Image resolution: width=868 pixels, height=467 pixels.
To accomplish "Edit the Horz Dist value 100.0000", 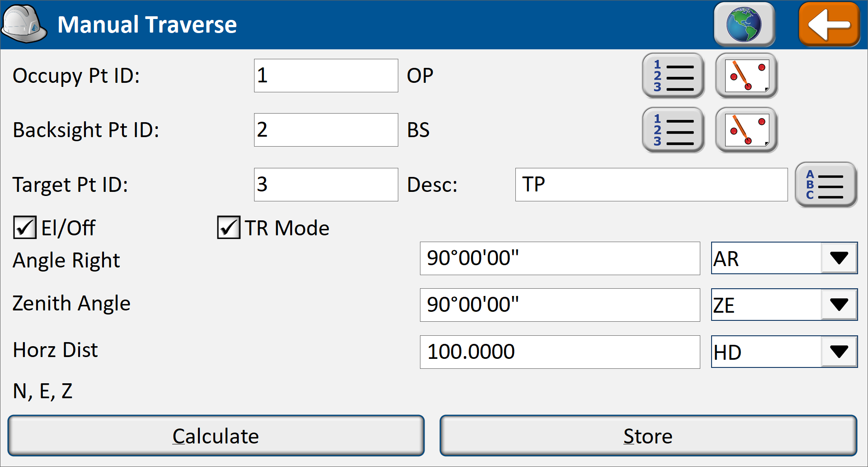I will click(x=560, y=352).
